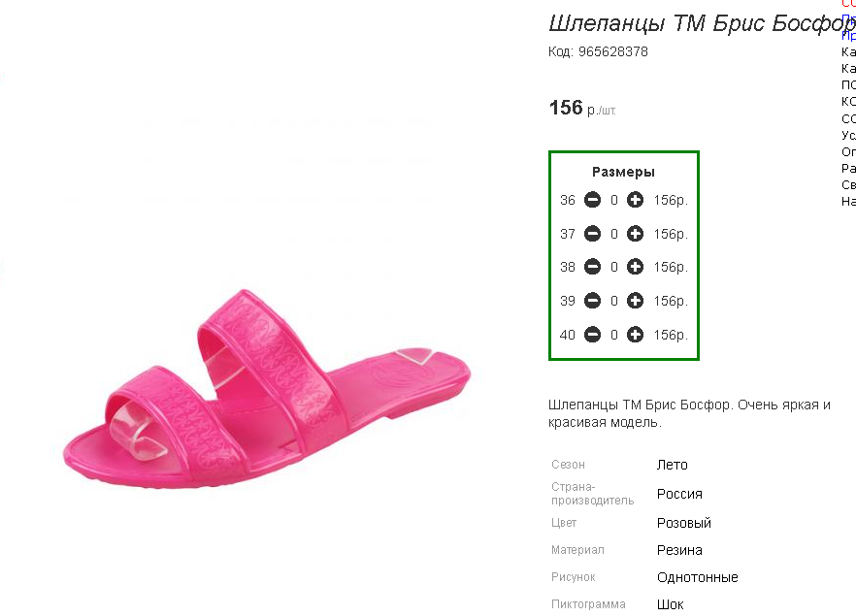Click the Розовый color value
The height and width of the screenshot is (616, 856).
point(684,523)
